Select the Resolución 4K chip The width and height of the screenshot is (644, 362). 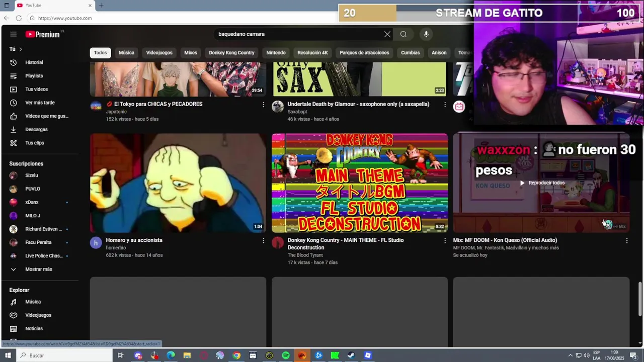point(312,53)
